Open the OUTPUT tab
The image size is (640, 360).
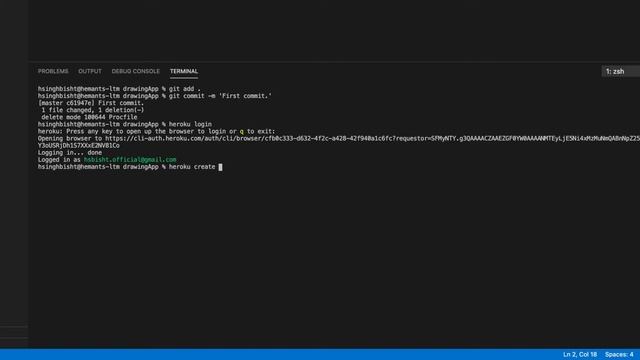[x=90, y=71]
